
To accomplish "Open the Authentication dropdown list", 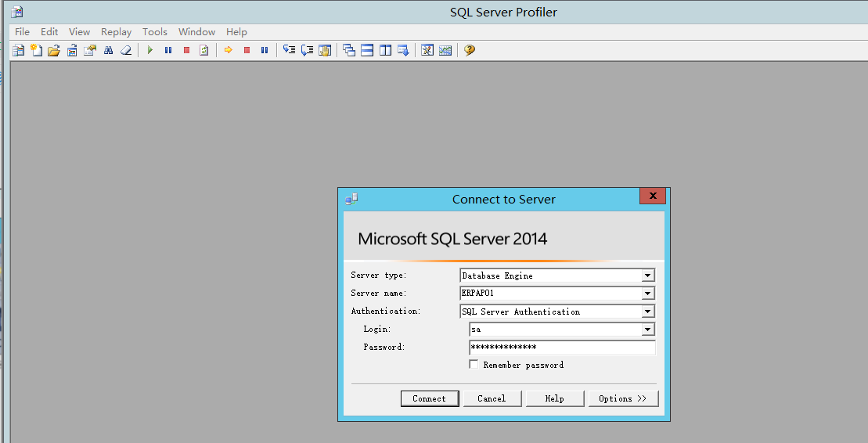I will coord(648,312).
